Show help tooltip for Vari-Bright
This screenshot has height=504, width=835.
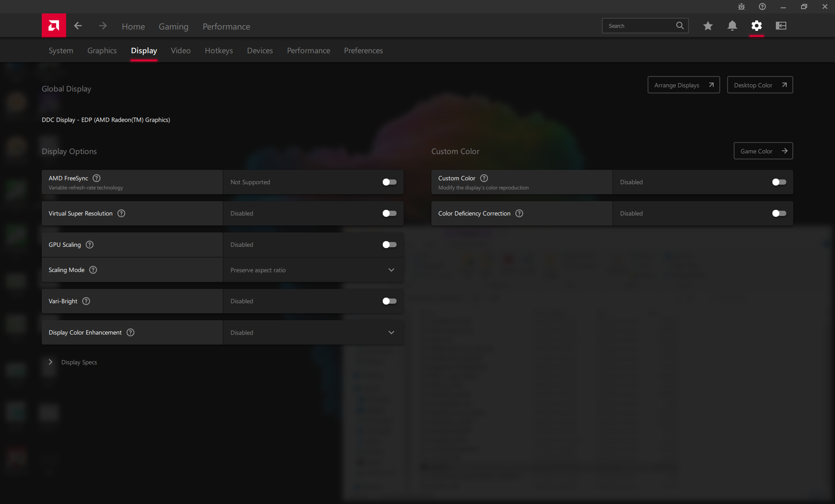pyautogui.click(x=86, y=301)
